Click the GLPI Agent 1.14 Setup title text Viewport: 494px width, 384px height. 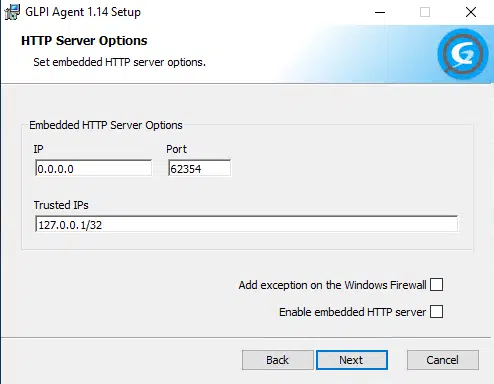point(83,12)
